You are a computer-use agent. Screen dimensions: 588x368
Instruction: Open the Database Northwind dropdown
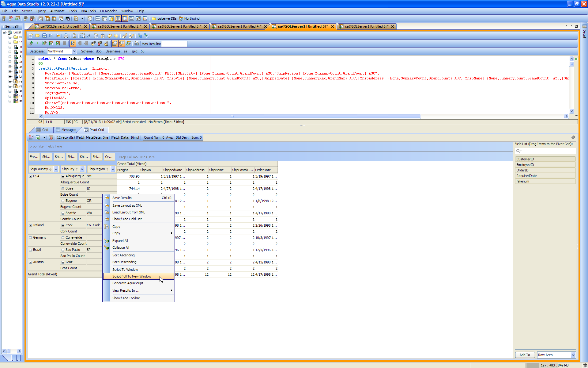74,51
